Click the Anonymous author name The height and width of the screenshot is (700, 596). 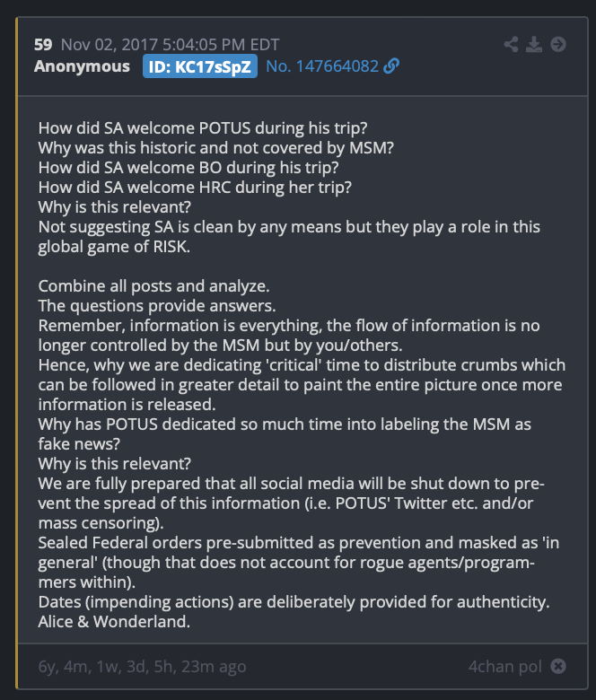coord(82,66)
